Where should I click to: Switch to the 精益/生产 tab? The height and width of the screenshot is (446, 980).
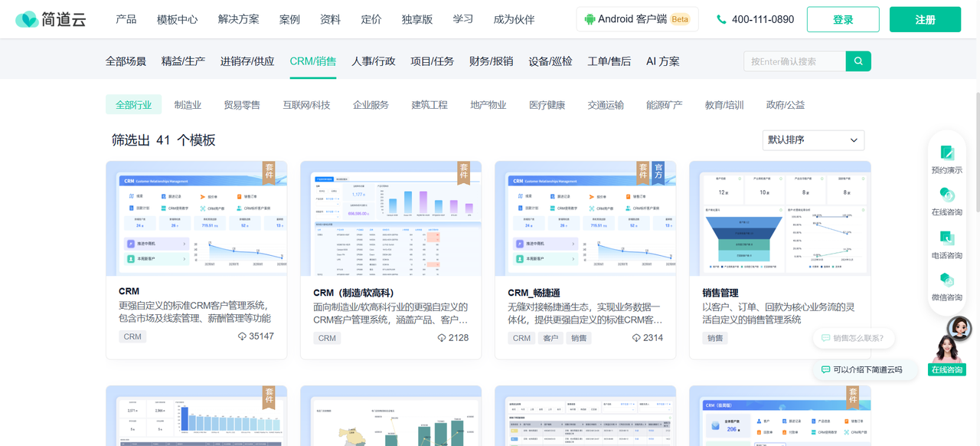point(183,61)
